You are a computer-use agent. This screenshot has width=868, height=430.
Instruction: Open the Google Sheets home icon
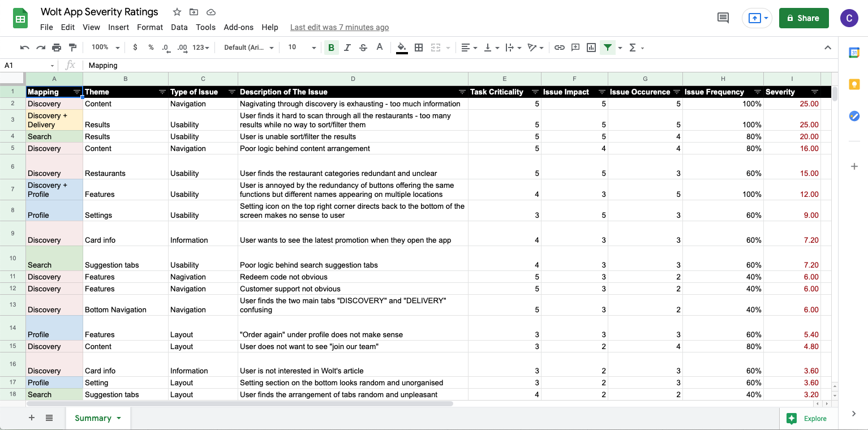coord(21,18)
